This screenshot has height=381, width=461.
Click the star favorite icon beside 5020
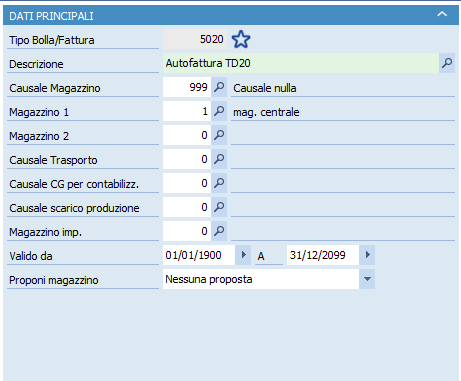(241, 39)
